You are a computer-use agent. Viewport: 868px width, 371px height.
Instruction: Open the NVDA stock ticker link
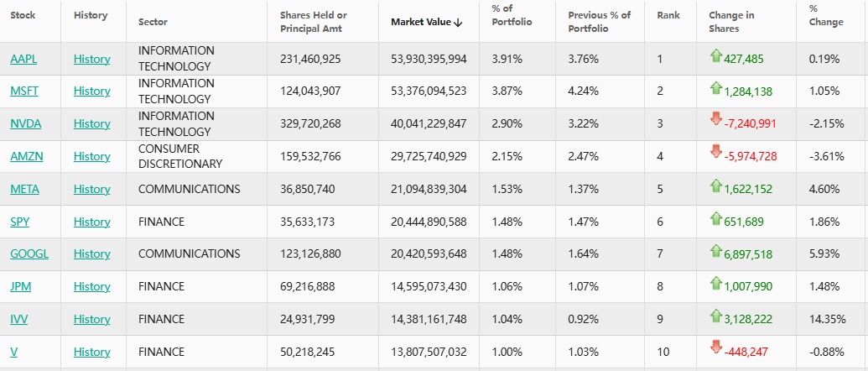tap(25, 123)
